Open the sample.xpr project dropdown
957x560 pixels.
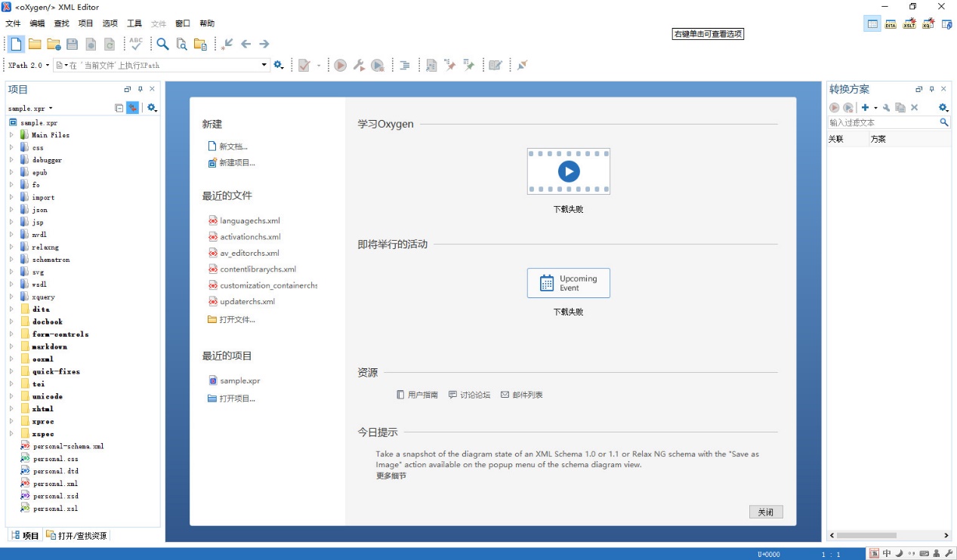coord(30,108)
